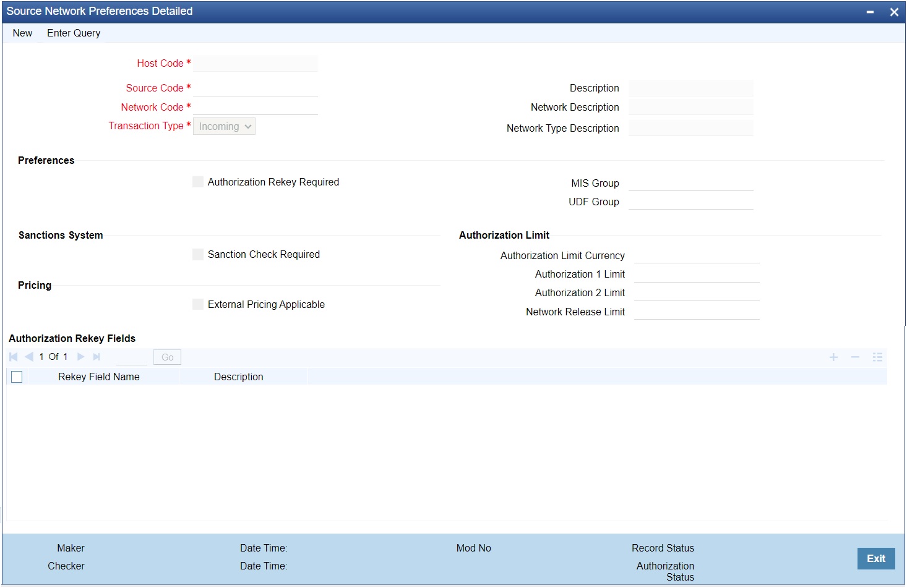Click the Authorization 1 Limit field
Screen dimensions: 907x588
click(x=697, y=274)
